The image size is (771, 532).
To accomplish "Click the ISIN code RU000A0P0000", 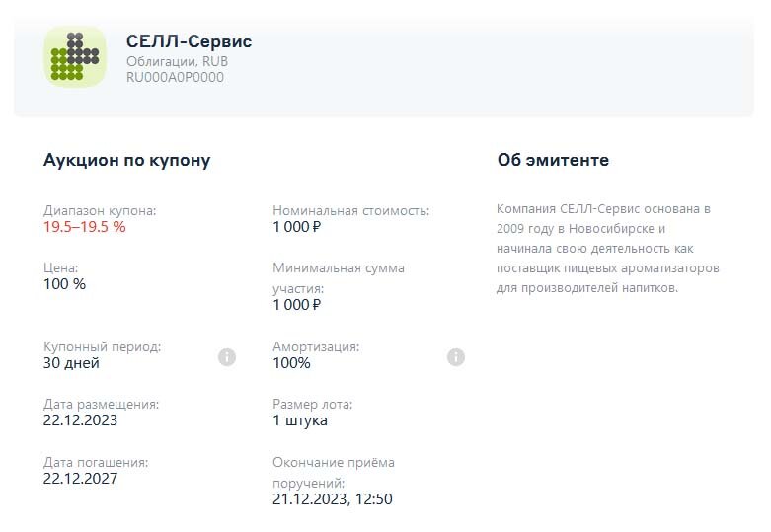I will [175, 77].
